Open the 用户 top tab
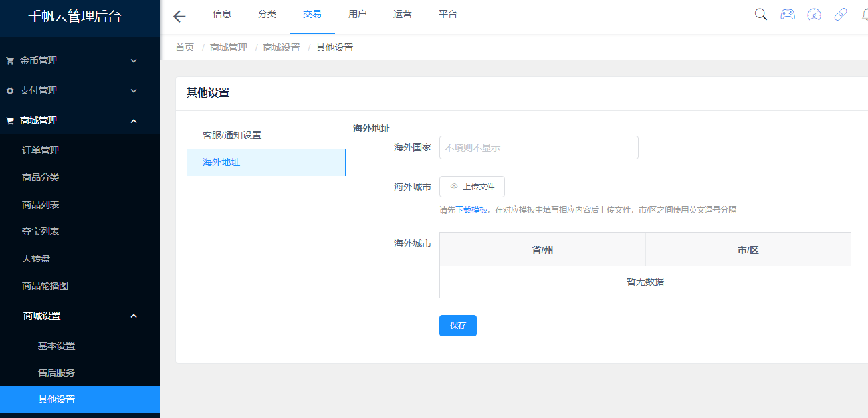The height and width of the screenshot is (418, 868). point(358,14)
